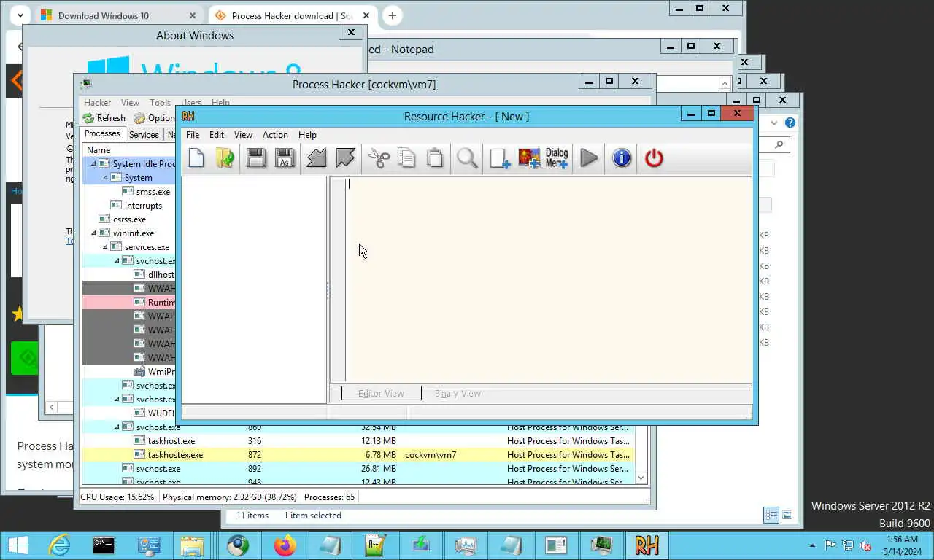934x560 pixels.
Task: Click Refresh in Process Hacker toolbar
Action: tap(104, 118)
